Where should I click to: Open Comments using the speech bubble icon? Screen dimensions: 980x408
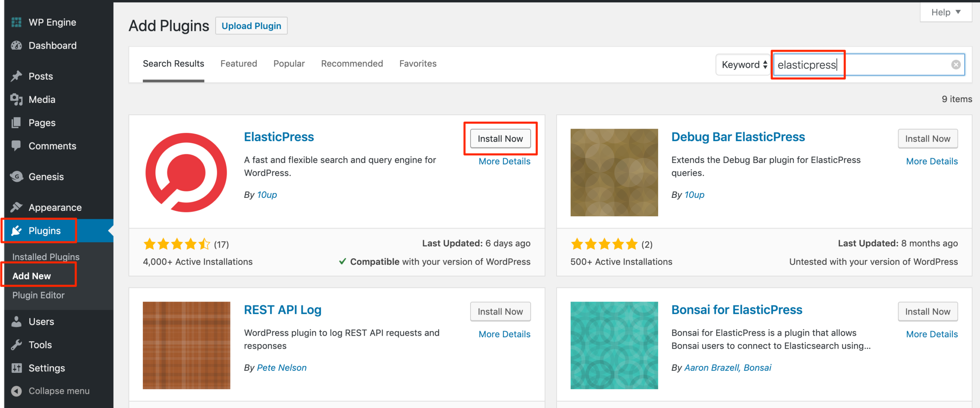coord(16,146)
